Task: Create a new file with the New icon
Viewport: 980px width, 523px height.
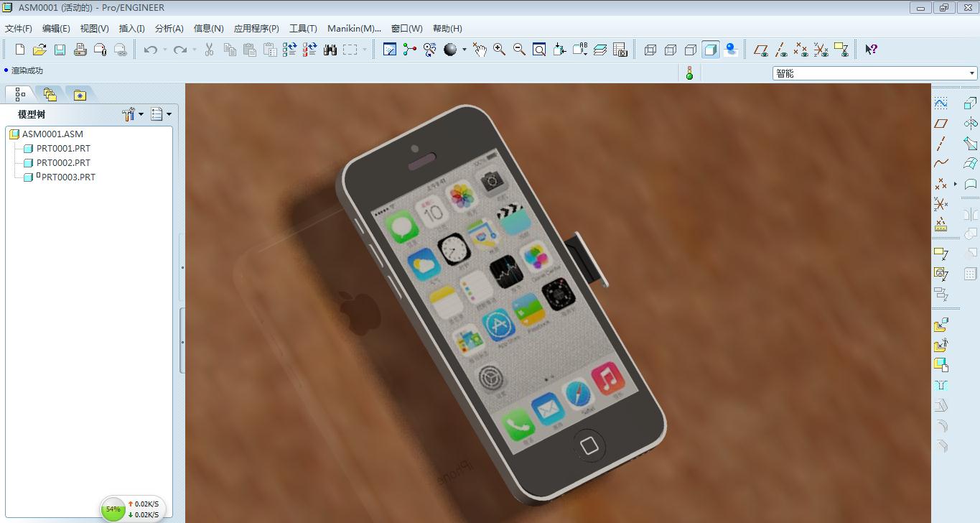Action: [x=19, y=49]
